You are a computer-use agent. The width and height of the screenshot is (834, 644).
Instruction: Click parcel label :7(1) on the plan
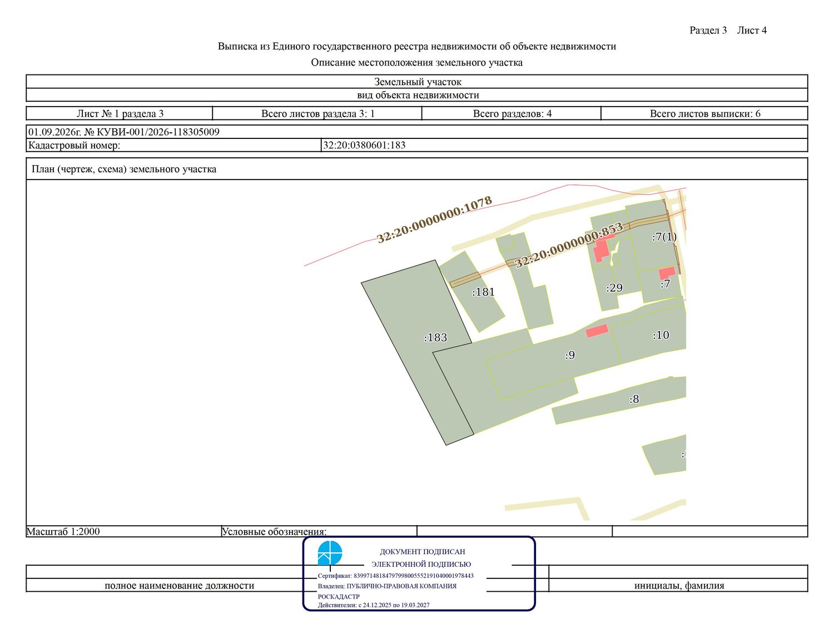[x=664, y=237]
